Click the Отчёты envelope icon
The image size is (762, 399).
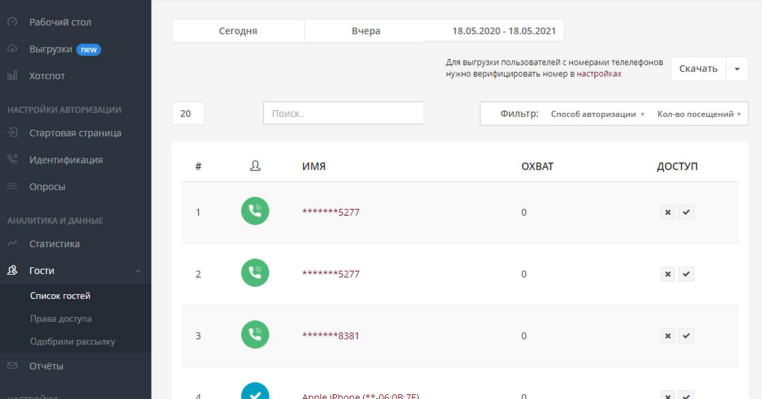[12, 365]
